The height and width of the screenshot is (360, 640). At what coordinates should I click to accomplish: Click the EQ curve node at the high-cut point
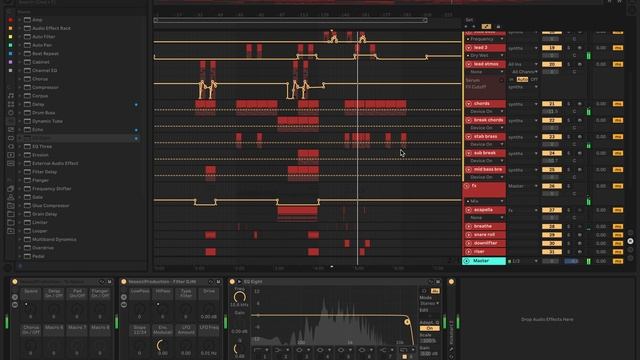tap(407, 322)
